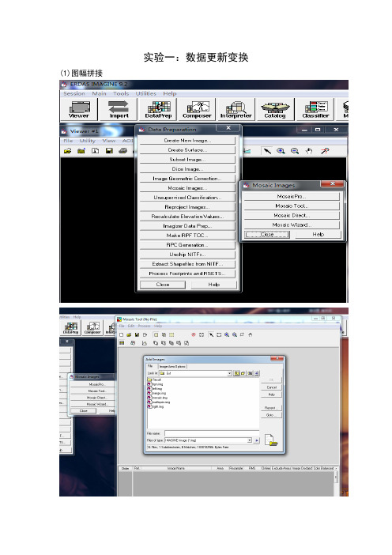This screenshot has height=555, width=392.
Task: Select the arrow pointer in Mosaic Tool toolbar
Action: [211, 334]
